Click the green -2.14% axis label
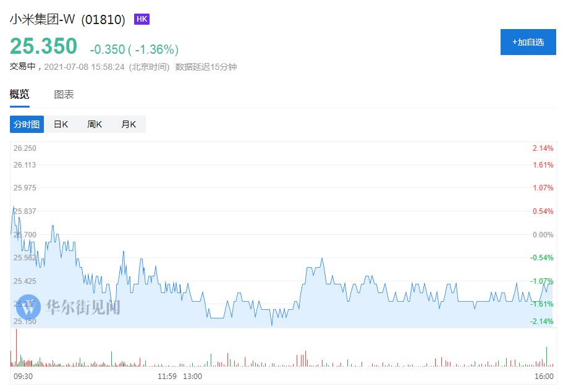Viewport: 563px width, 392px height. point(542,321)
